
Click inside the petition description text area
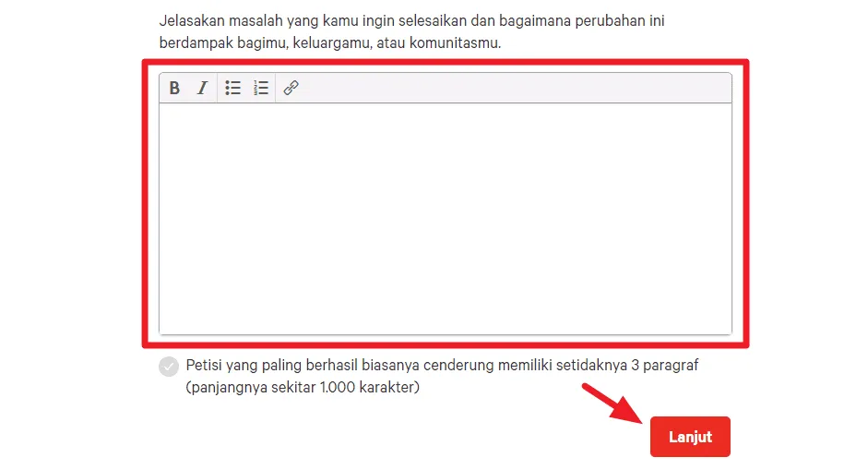pos(446,218)
